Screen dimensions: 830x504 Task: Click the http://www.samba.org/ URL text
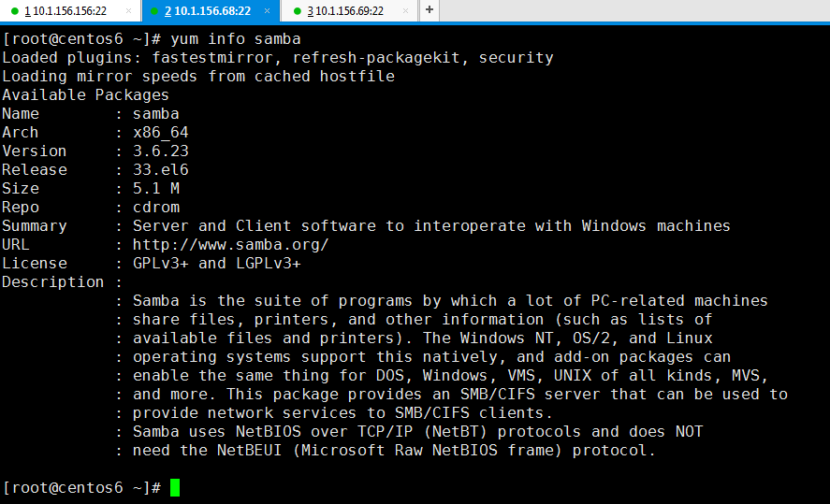231,245
